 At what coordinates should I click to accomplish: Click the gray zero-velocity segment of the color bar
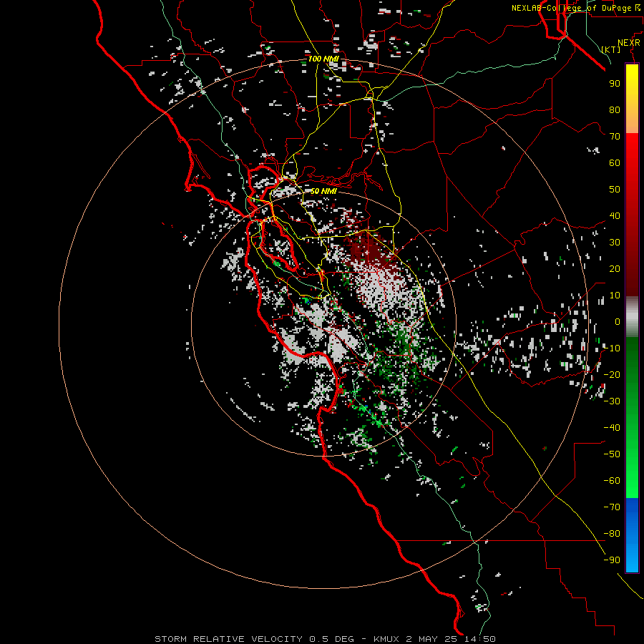(632, 317)
